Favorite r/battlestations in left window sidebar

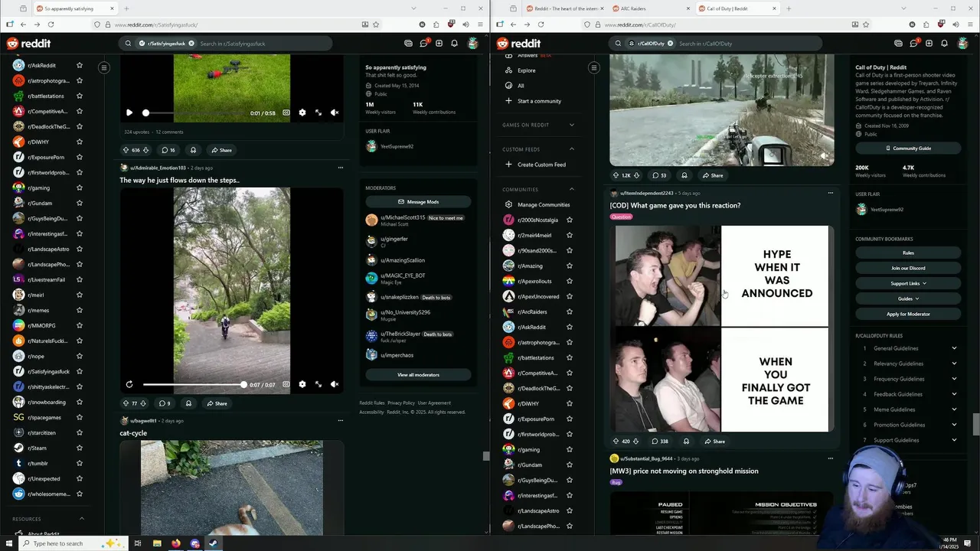click(x=79, y=96)
